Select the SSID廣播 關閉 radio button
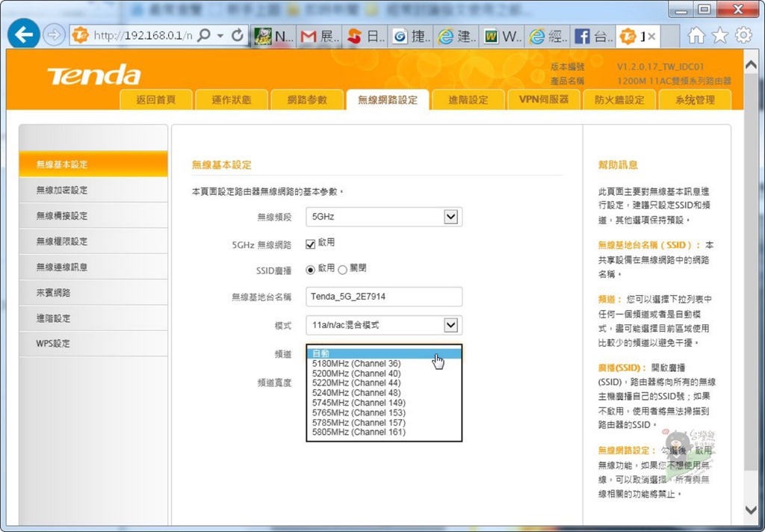 coord(343,270)
